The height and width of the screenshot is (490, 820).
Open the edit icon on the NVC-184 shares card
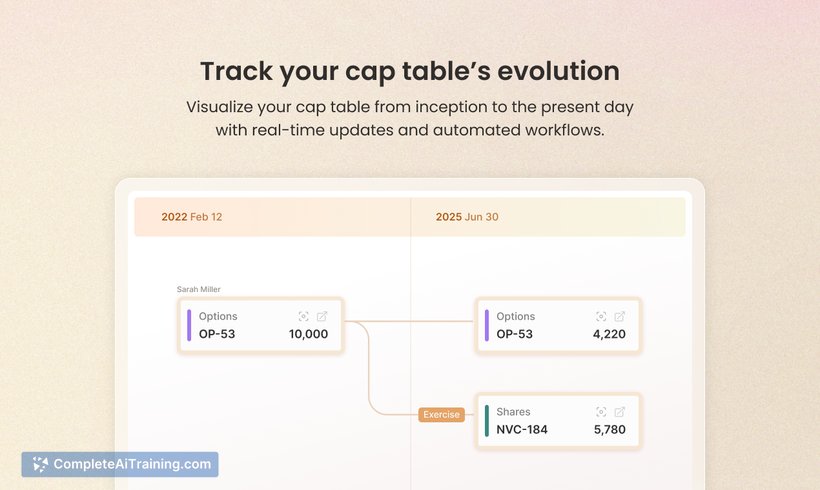coord(620,412)
